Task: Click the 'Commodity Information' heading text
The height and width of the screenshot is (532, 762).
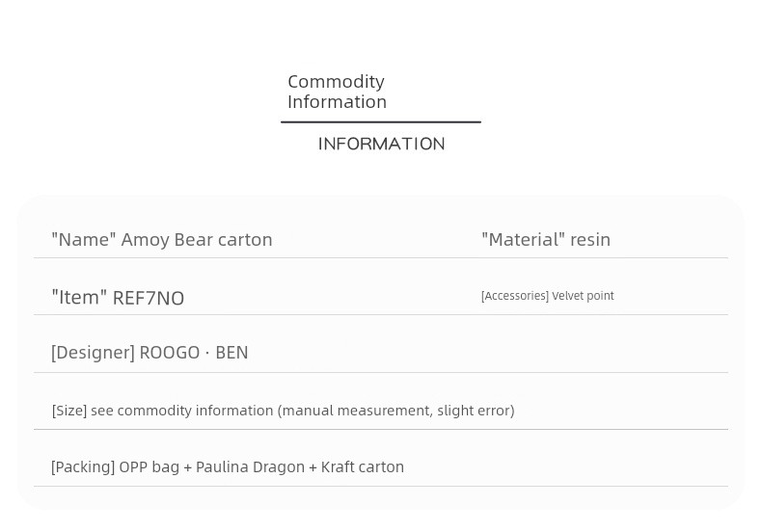Action: tap(337, 92)
